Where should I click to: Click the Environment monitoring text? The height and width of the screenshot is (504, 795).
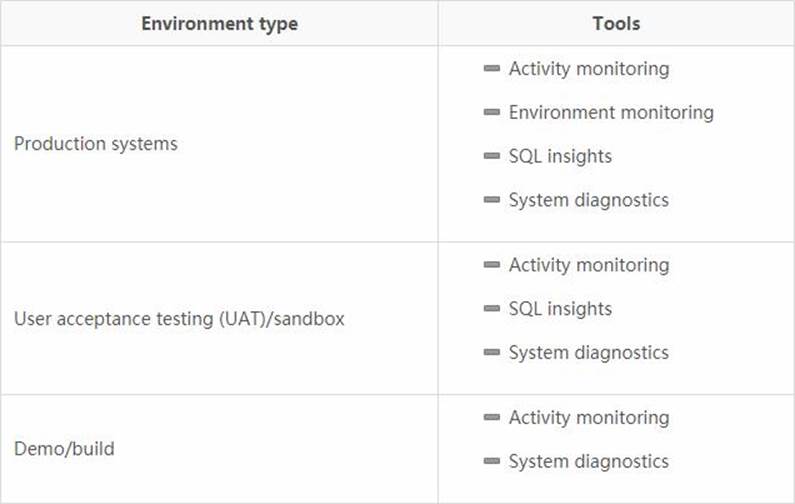point(611,113)
